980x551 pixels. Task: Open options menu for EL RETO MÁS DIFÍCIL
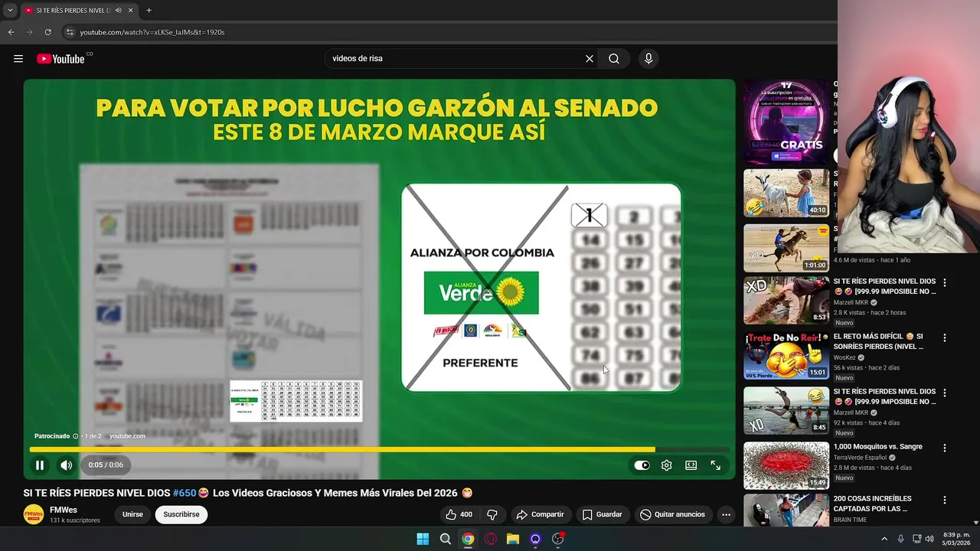tap(944, 337)
